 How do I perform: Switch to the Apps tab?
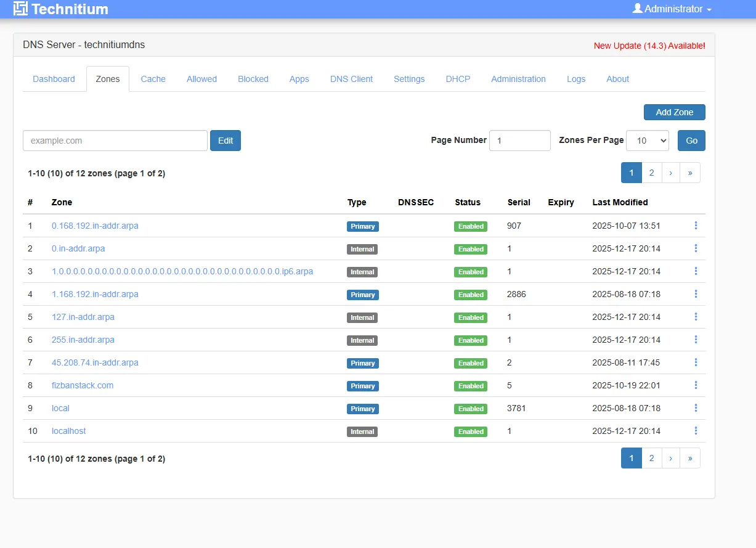pos(299,79)
